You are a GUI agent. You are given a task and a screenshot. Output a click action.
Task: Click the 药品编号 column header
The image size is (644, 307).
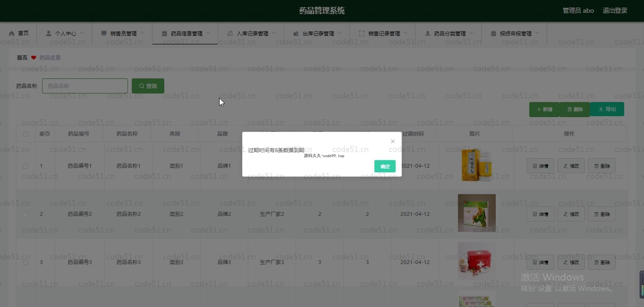78,134
